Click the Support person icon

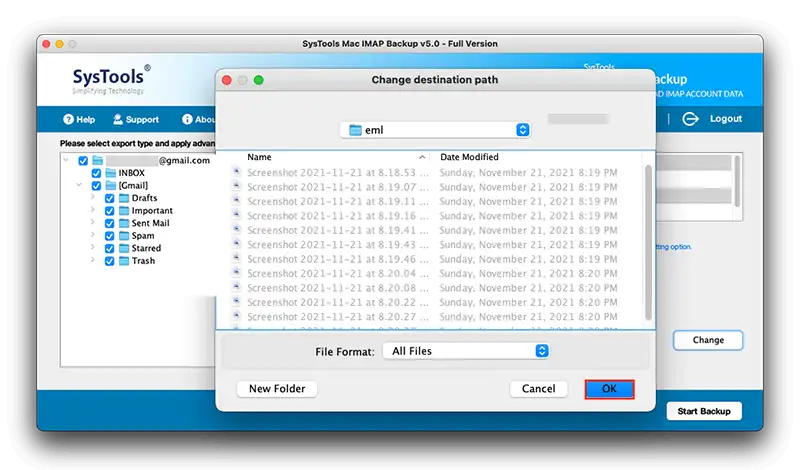click(118, 119)
